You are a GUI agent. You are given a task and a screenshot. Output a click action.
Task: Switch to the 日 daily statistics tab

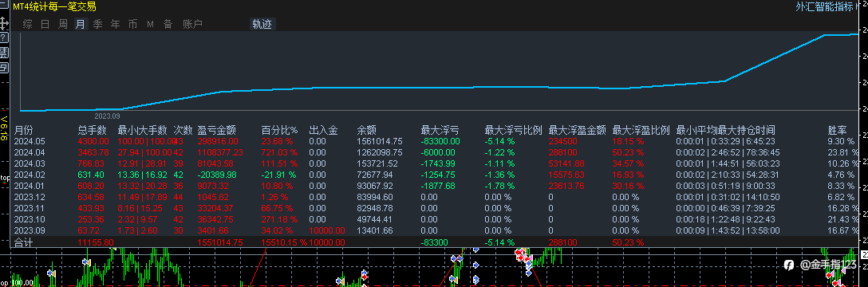pos(45,25)
